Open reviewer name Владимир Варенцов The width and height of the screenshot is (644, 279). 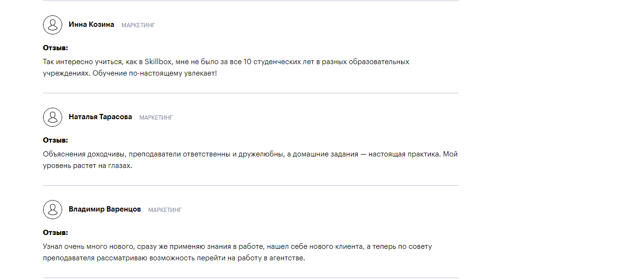click(x=105, y=209)
